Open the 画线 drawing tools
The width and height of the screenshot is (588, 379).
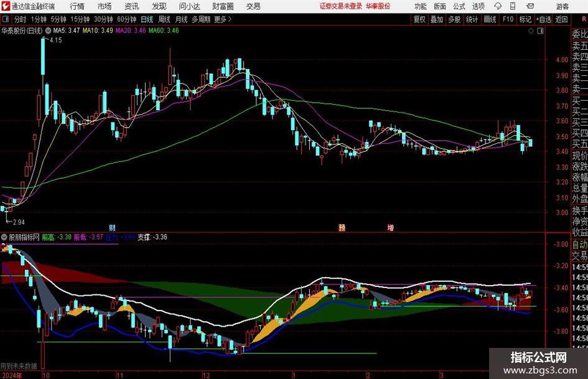pyautogui.click(x=490, y=19)
